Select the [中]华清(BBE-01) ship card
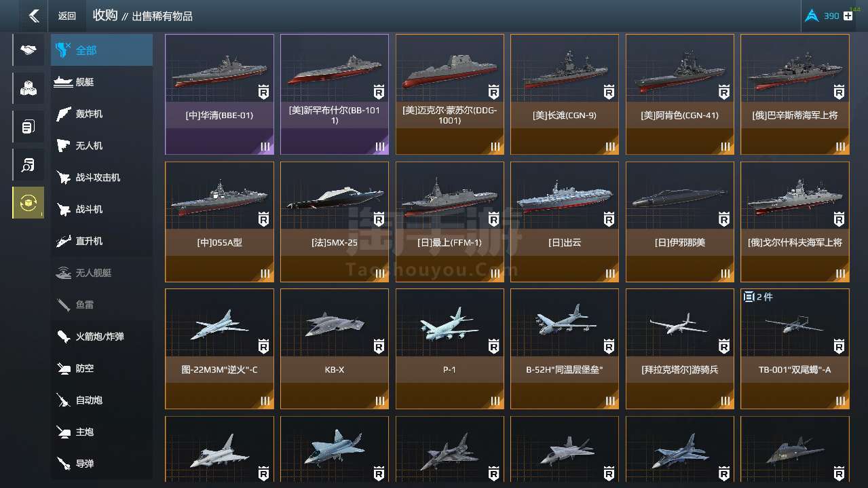 pyautogui.click(x=219, y=94)
